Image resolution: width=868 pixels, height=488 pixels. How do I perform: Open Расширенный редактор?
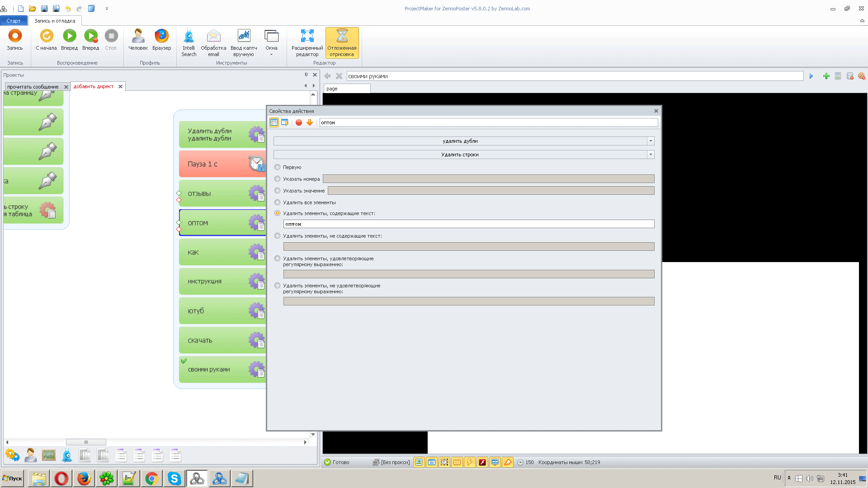[x=307, y=42]
